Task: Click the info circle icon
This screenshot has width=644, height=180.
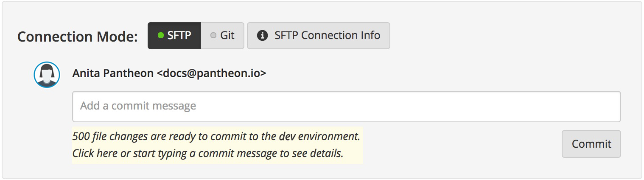Action: [263, 36]
